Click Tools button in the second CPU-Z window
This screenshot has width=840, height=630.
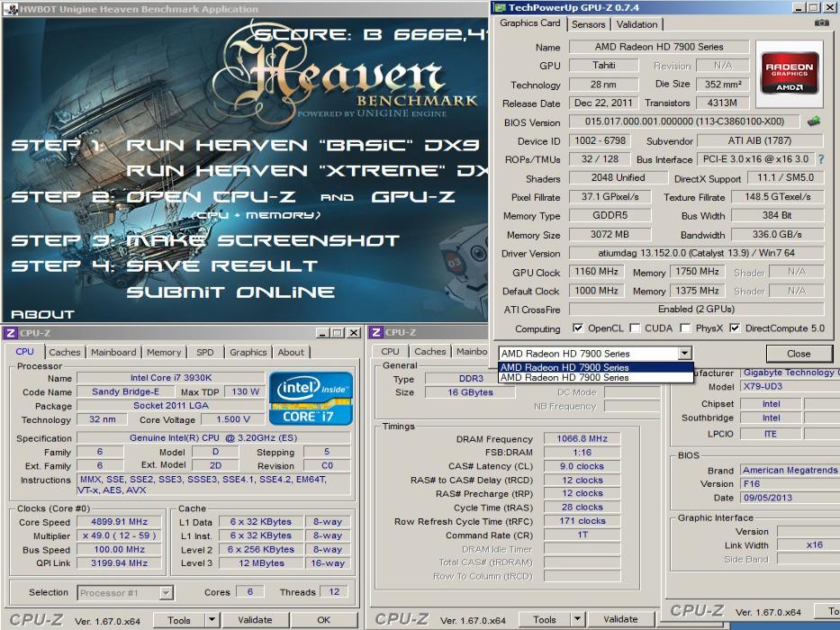(545, 619)
